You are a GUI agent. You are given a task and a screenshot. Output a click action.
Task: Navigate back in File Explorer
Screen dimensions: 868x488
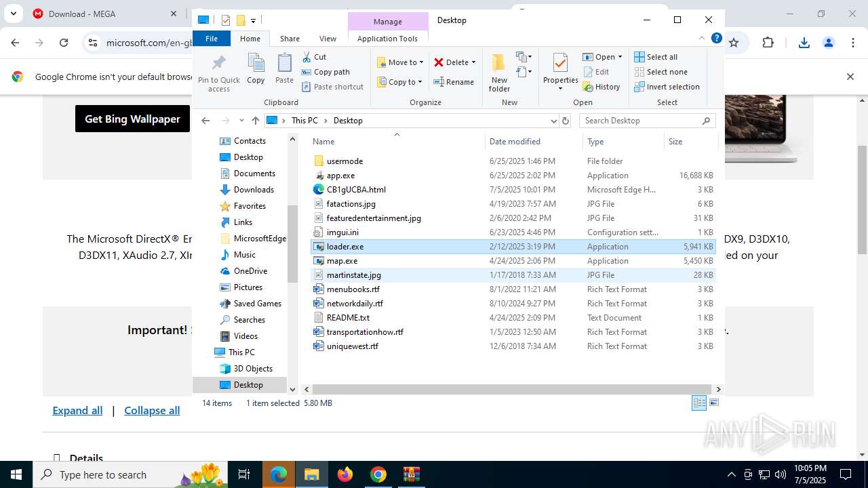tap(205, 121)
